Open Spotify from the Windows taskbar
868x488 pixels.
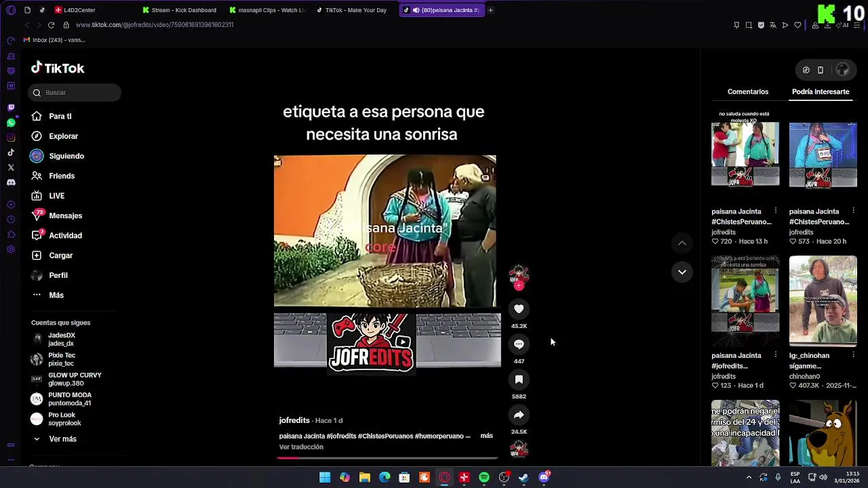(x=484, y=478)
